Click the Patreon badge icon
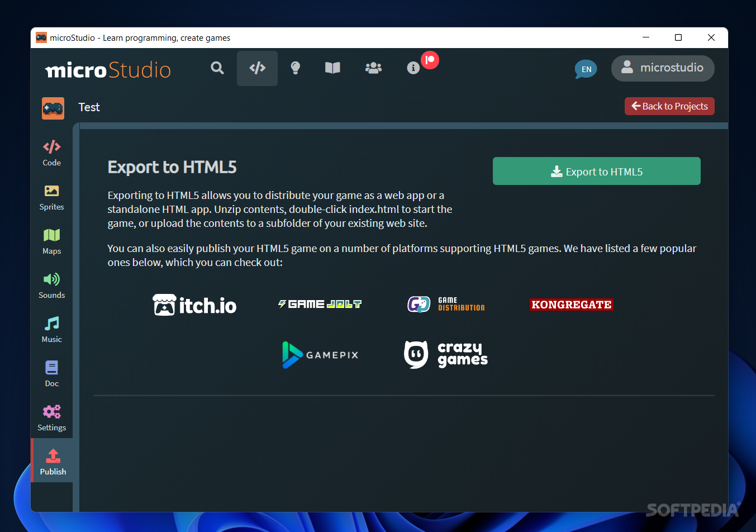 (x=430, y=60)
